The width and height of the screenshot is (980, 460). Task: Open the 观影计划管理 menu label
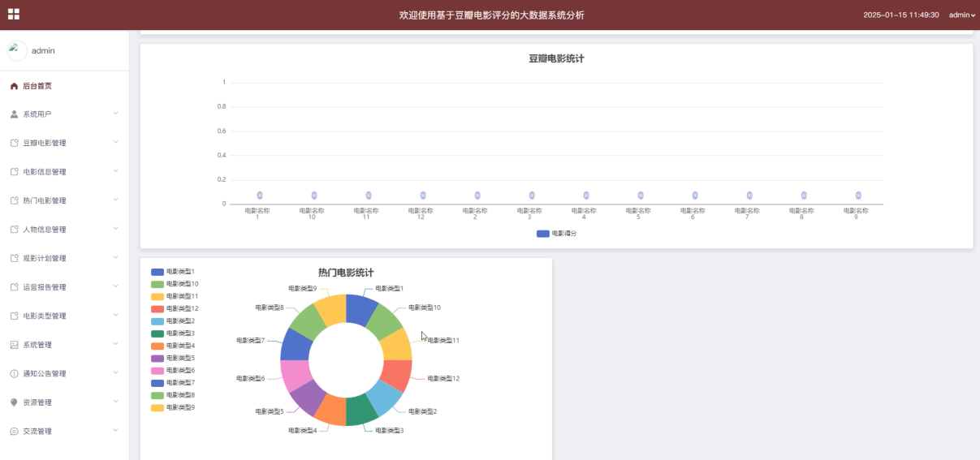(45, 259)
